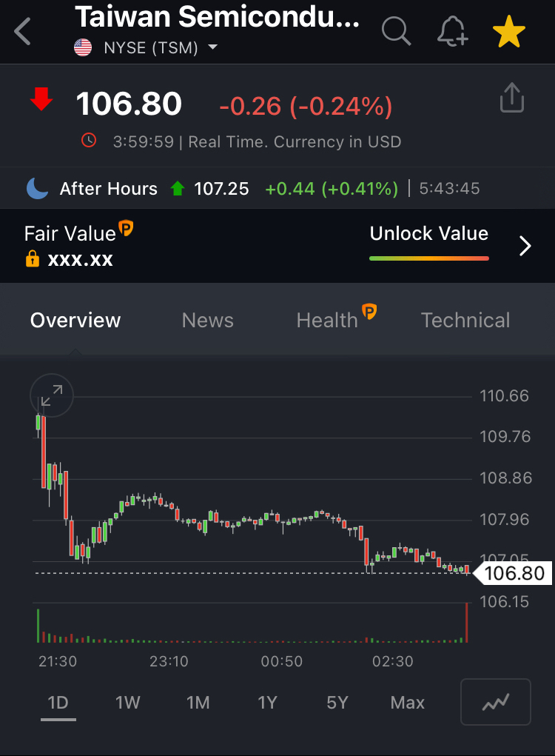Tap the red volume bar at chart end
The height and width of the screenshot is (756, 555).
466,623
